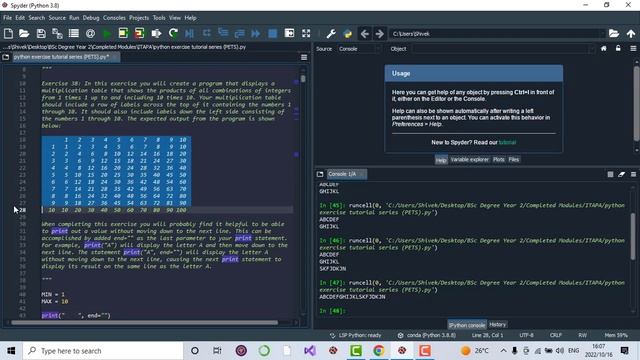The width and height of the screenshot is (640, 360).
Task: Clear console variables with eraser icon
Action: click(622, 174)
